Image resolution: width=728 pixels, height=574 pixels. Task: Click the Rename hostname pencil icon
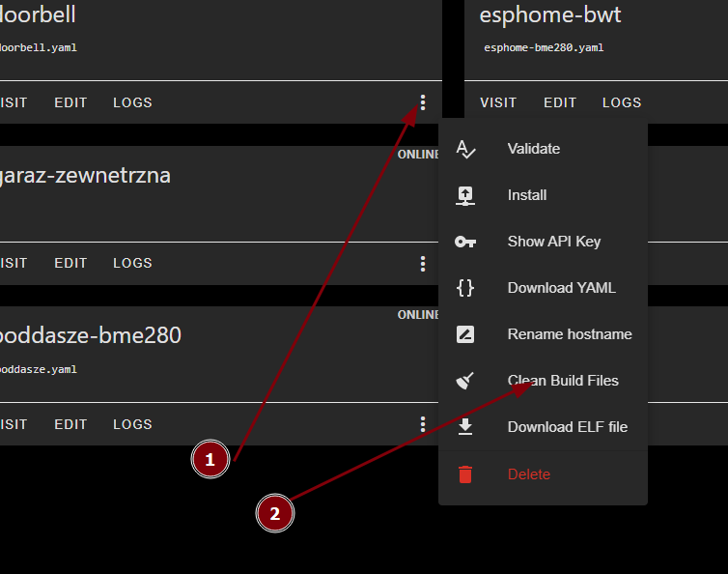pyautogui.click(x=465, y=334)
